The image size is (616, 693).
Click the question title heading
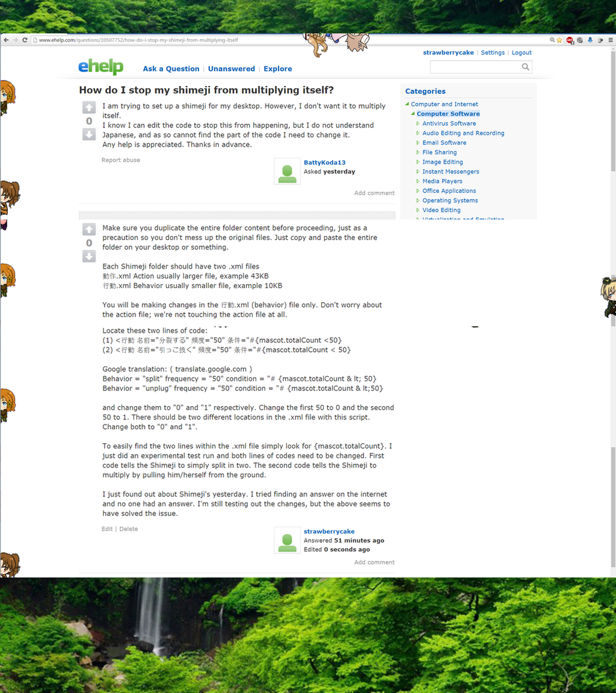pos(206,90)
